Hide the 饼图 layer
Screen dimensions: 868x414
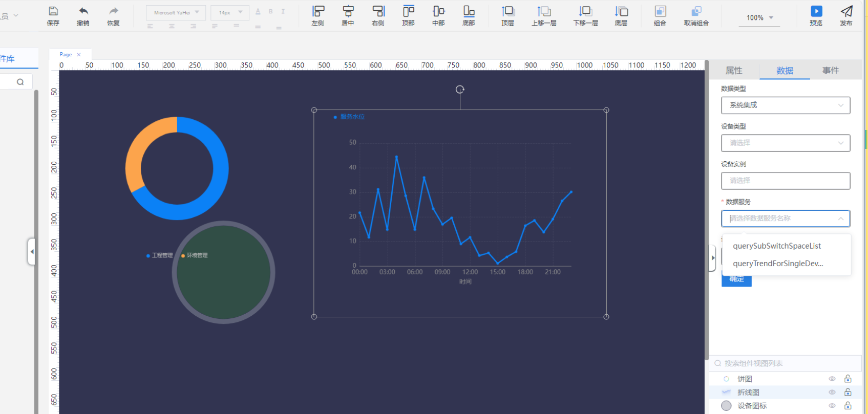click(832, 379)
